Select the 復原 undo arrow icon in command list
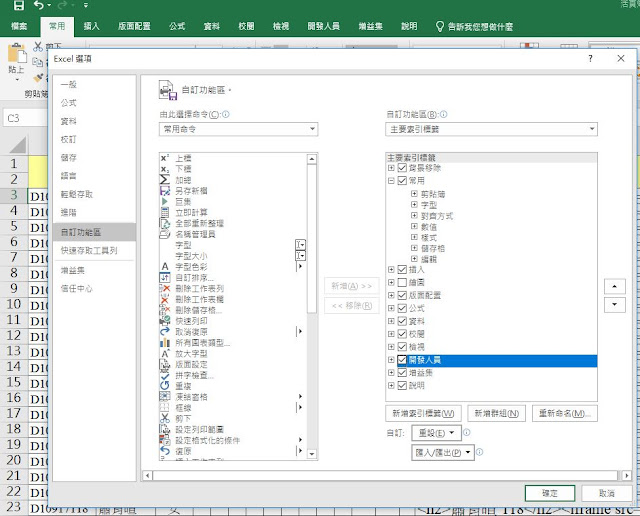640x516 pixels. [x=164, y=451]
